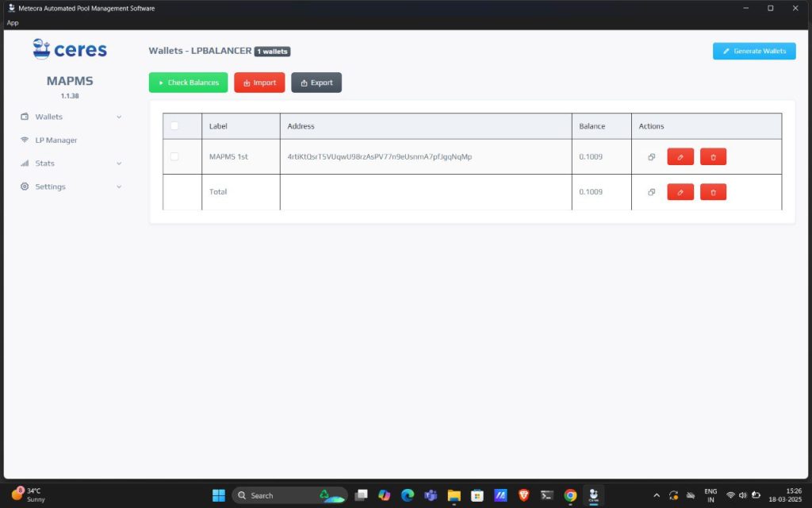Click the taskbar Search box

coord(290,495)
